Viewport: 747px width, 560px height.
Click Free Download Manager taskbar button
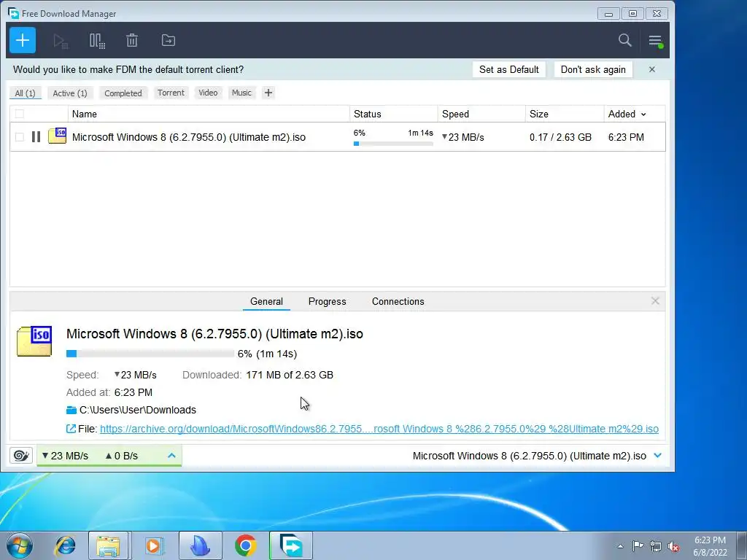(291, 545)
